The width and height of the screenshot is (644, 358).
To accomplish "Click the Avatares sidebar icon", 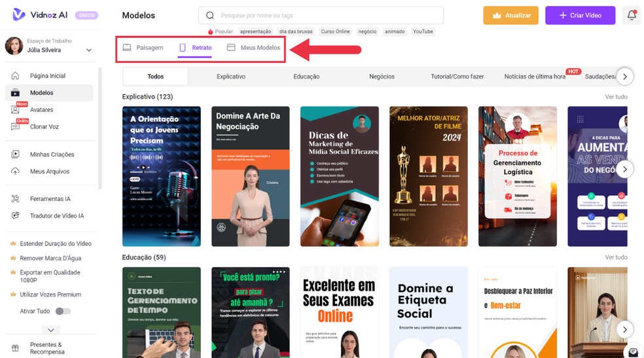I will click(x=15, y=109).
